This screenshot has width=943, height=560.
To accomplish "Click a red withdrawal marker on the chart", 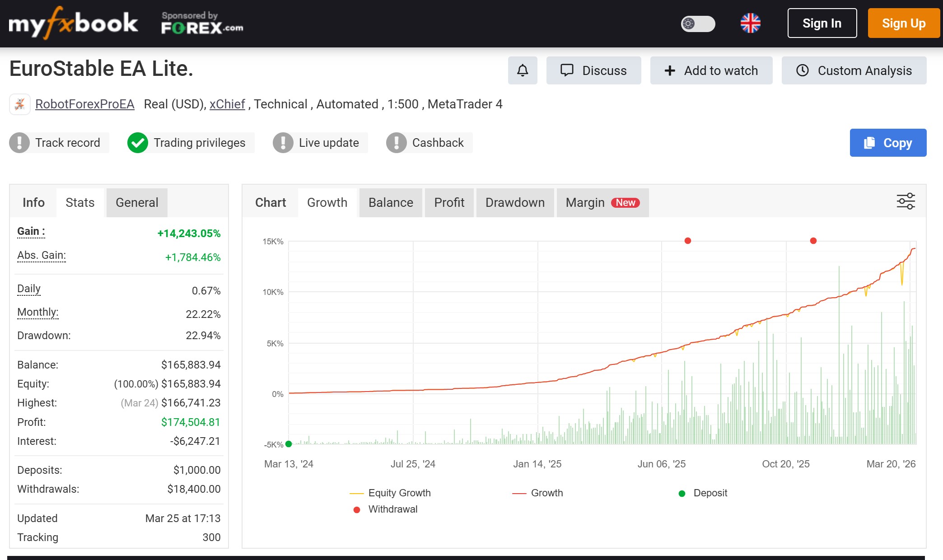I will (687, 241).
